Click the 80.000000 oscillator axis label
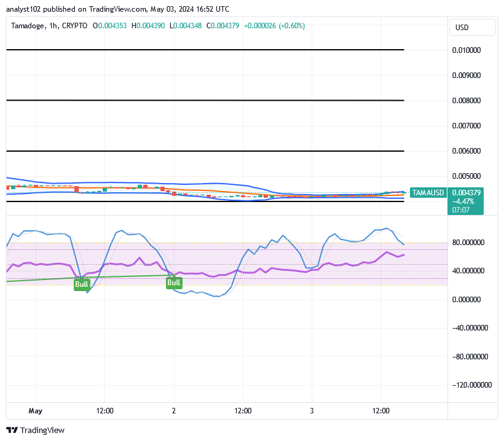Image resolution: width=504 pixels, height=441 pixels. pyautogui.click(x=468, y=243)
